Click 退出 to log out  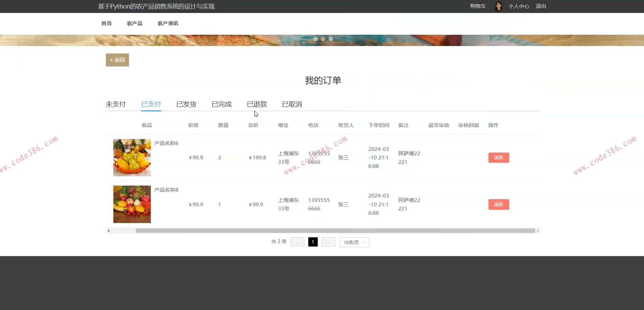click(541, 6)
